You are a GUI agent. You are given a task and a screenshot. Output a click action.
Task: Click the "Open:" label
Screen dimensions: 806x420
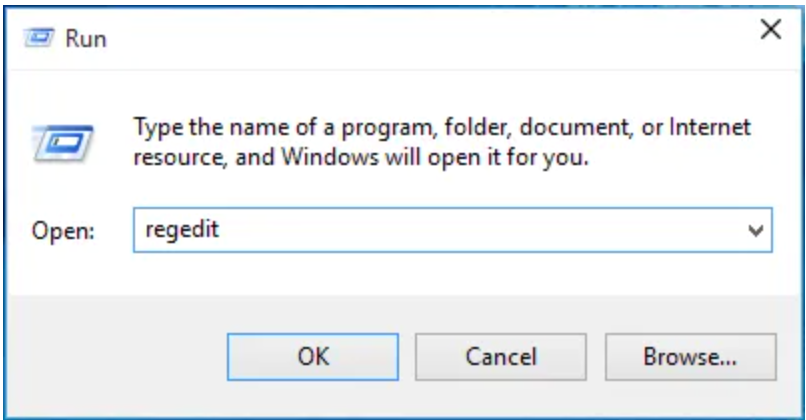point(63,231)
